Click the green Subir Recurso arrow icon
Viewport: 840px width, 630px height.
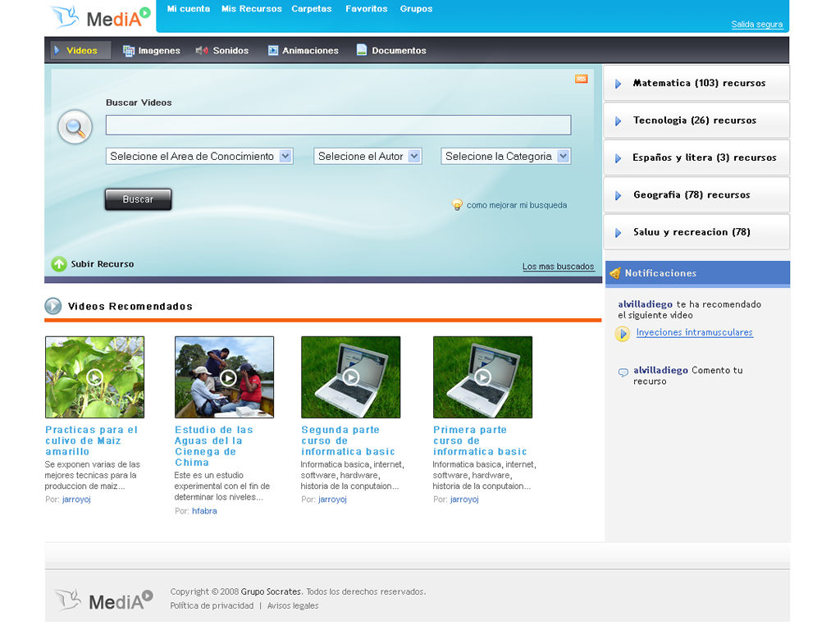pyautogui.click(x=59, y=264)
